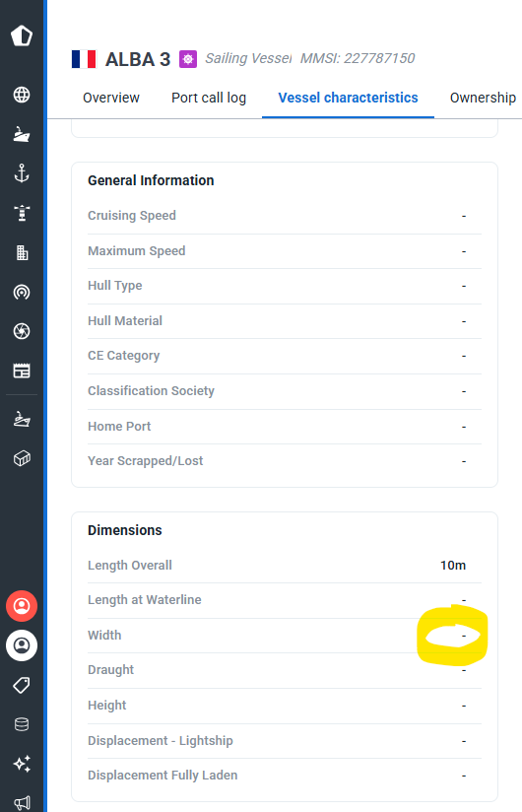This screenshot has height=812, width=522.
Task: Switch to the Port call log tab
Action: click(209, 98)
